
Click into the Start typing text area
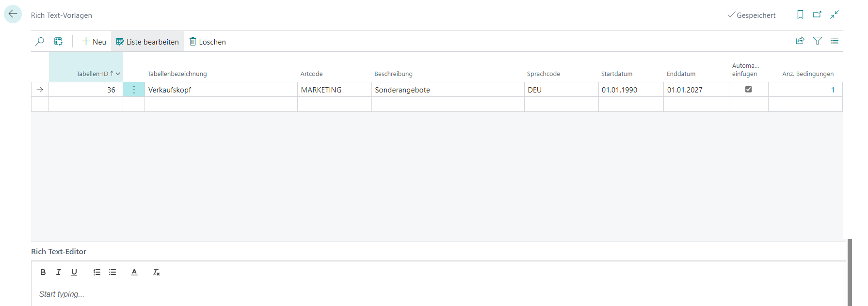point(438,294)
